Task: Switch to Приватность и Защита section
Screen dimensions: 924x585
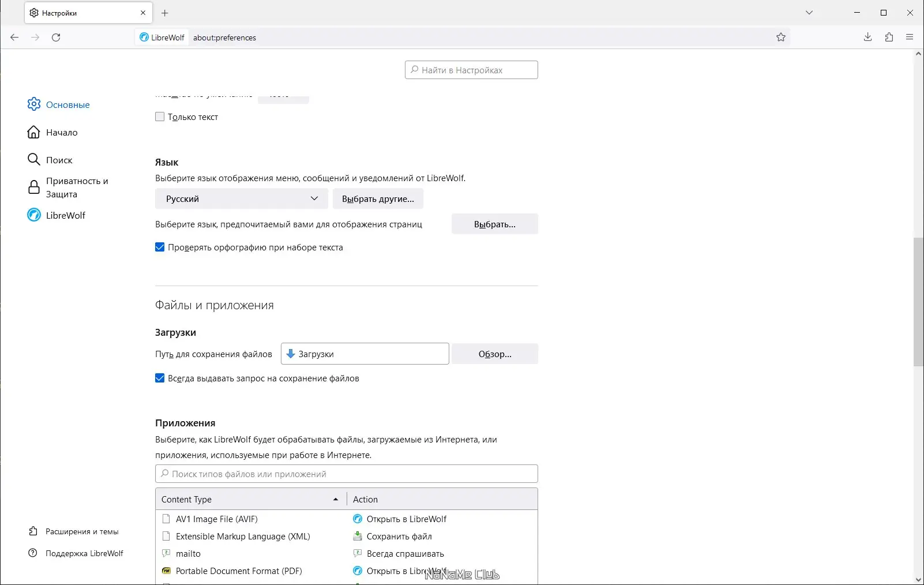Action: tap(76, 187)
